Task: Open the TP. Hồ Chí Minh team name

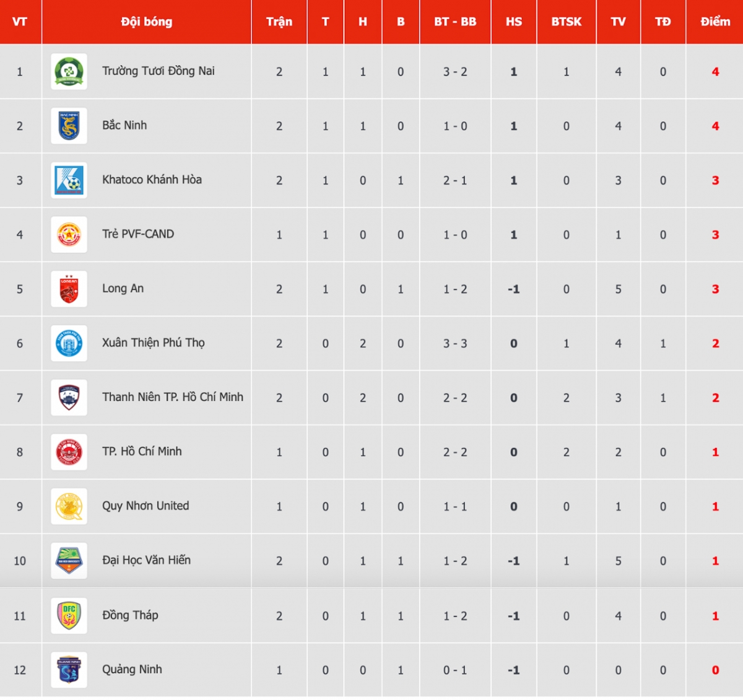Action: pyautogui.click(x=142, y=452)
